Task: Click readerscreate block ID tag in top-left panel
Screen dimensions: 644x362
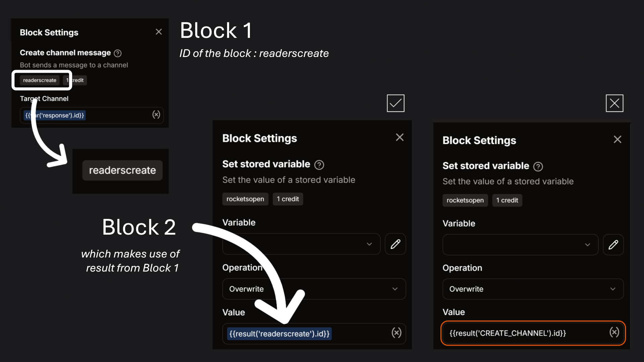Action: pos(40,80)
